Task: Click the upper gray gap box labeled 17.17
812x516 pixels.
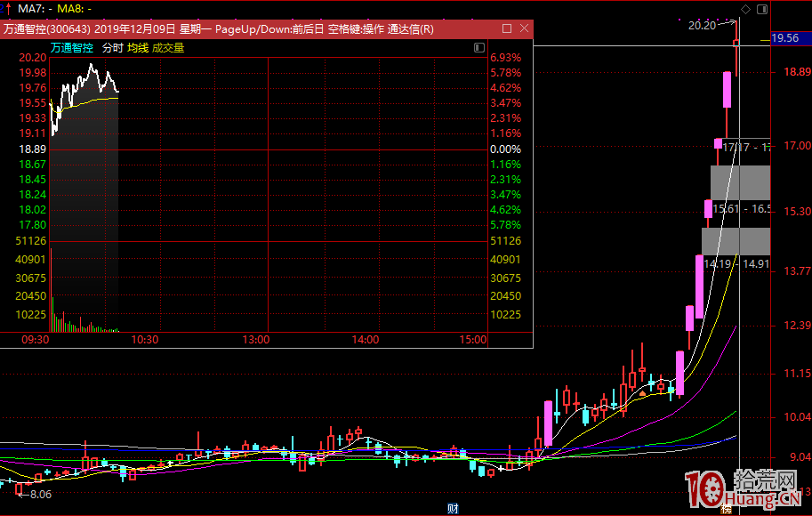Action: (x=740, y=181)
